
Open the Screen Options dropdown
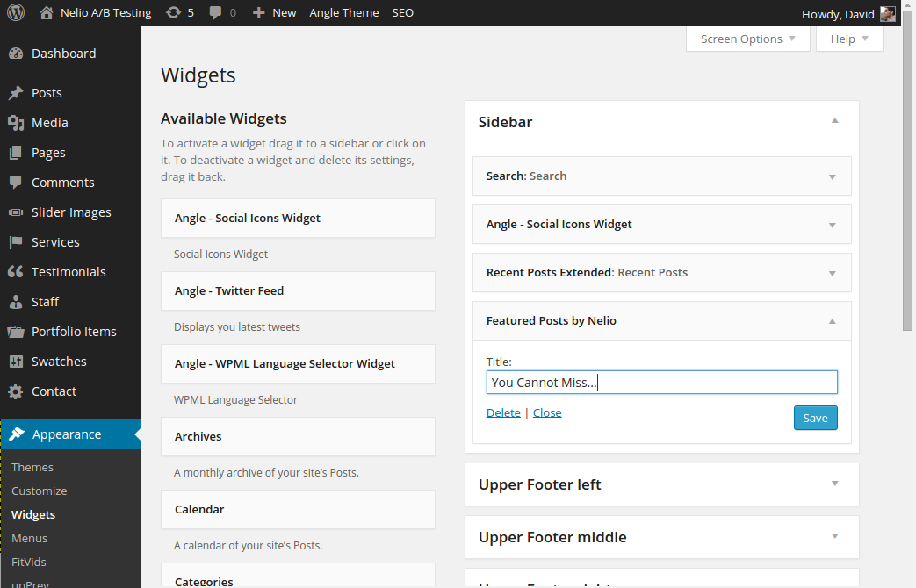coord(748,39)
